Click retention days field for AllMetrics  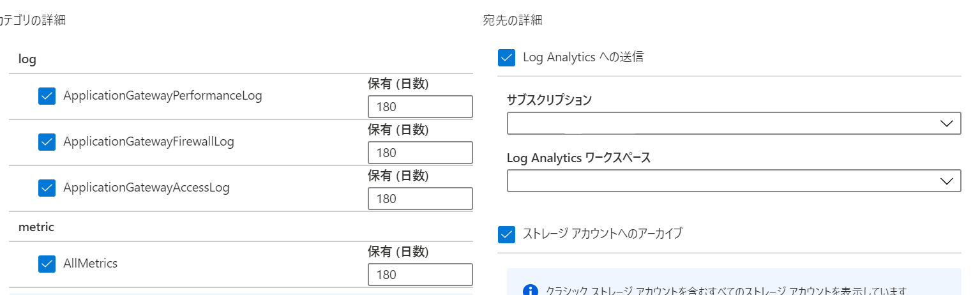coord(420,275)
